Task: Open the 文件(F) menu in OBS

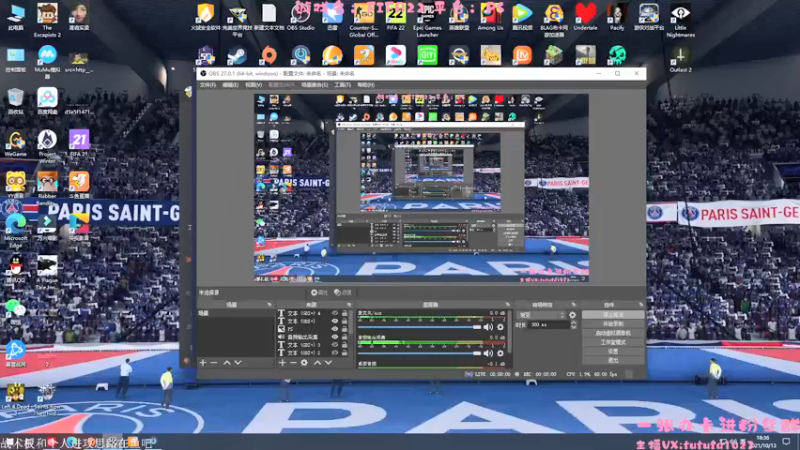Action: pos(208,85)
